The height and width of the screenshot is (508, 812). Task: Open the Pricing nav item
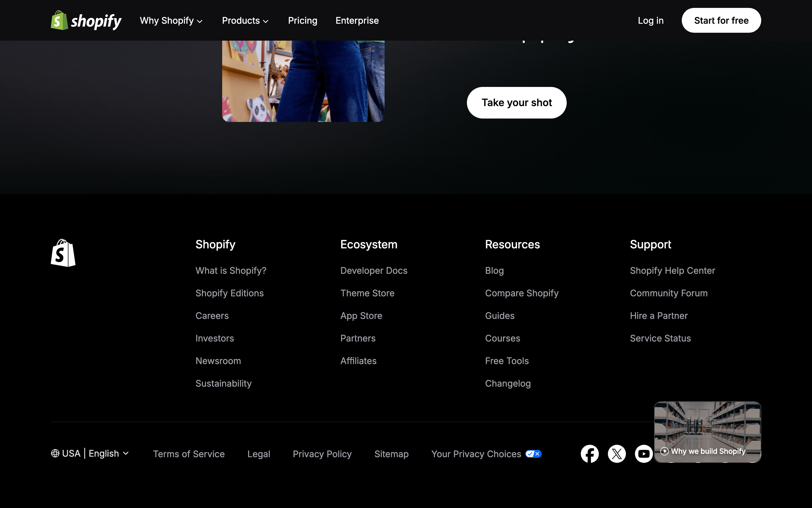(303, 21)
